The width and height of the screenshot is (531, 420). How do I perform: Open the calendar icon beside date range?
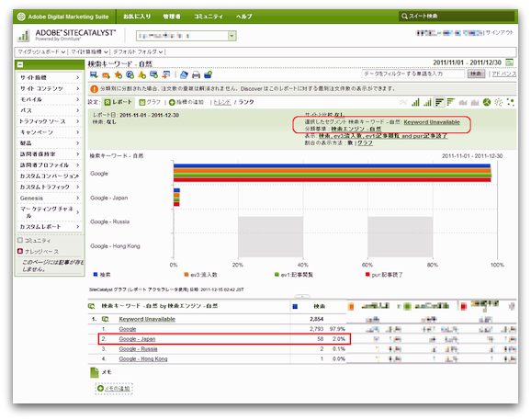click(x=509, y=62)
